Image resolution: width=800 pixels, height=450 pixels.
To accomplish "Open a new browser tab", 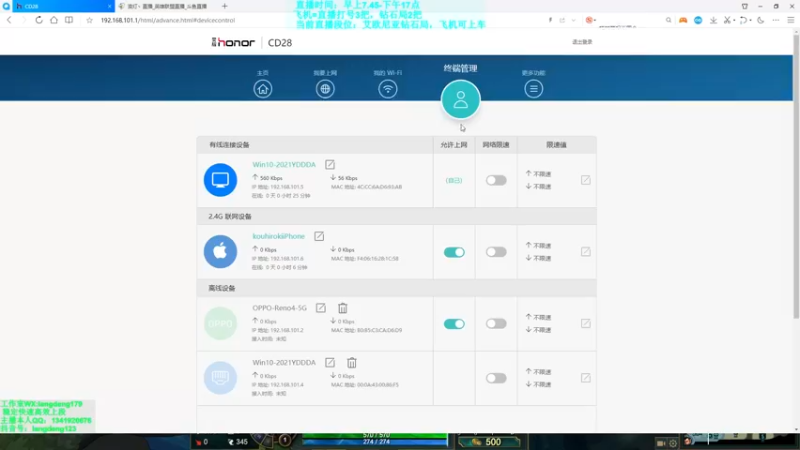I will [224, 6].
